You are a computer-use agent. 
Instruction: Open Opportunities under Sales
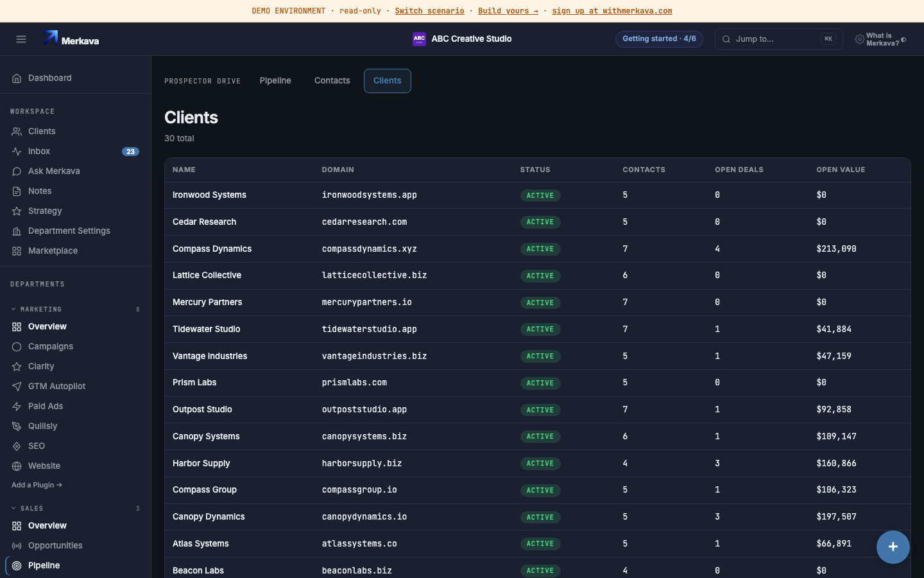pyautogui.click(x=75, y=546)
